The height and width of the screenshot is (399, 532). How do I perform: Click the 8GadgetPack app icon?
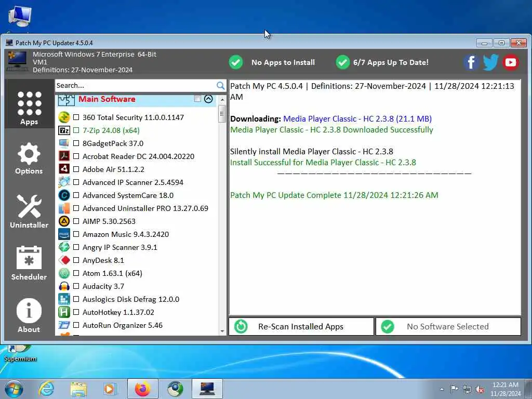tap(64, 143)
